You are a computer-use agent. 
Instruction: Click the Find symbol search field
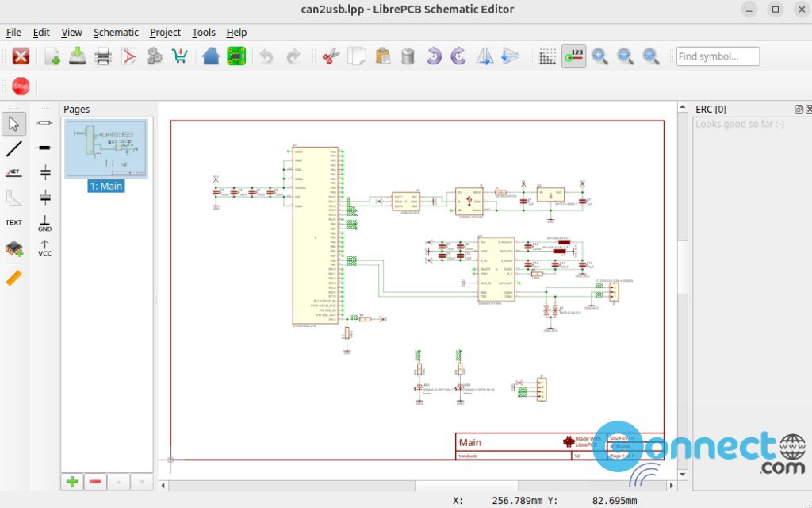point(718,56)
